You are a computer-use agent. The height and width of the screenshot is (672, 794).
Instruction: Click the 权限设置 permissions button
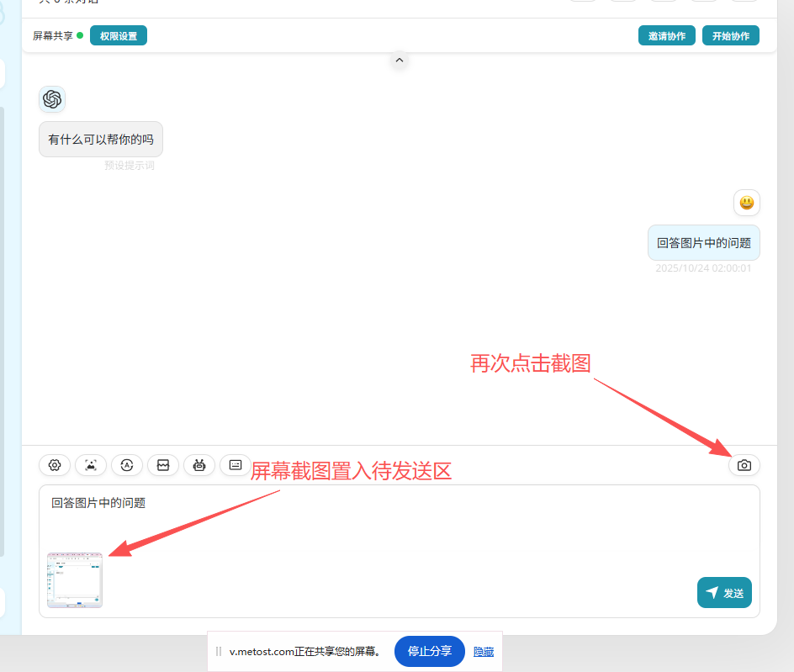pos(119,36)
